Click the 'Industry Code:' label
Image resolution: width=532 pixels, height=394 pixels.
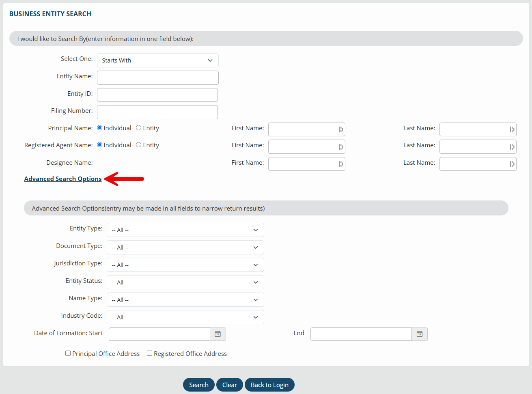pyautogui.click(x=82, y=316)
